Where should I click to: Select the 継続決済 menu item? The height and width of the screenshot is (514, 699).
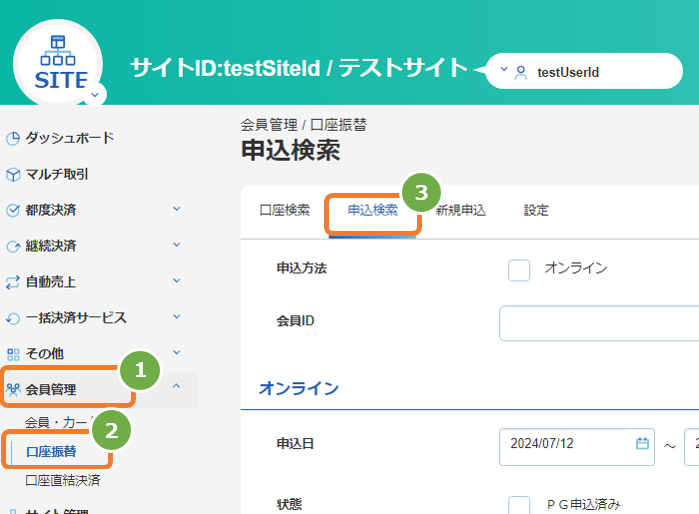51,246
